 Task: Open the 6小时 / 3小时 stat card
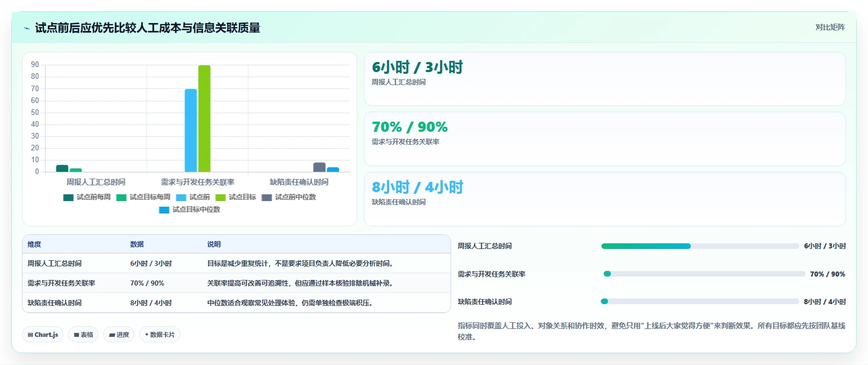pyautogui.click(x=605, y=79)
